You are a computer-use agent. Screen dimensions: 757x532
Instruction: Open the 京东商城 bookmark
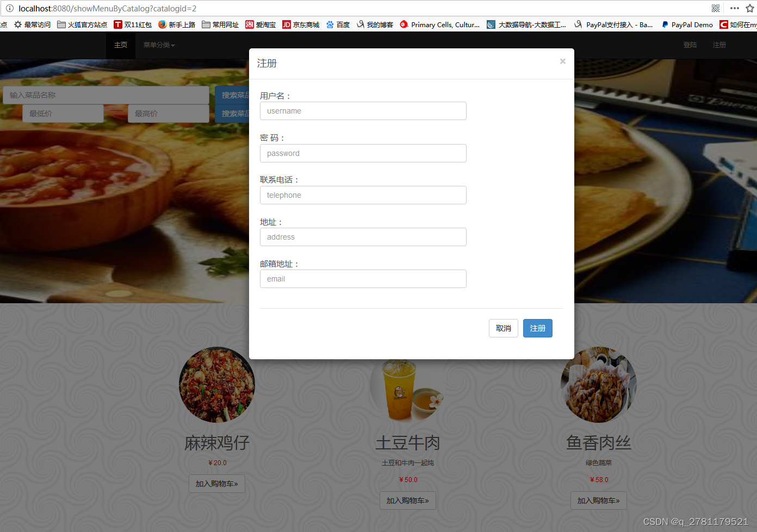click(301, 24)
